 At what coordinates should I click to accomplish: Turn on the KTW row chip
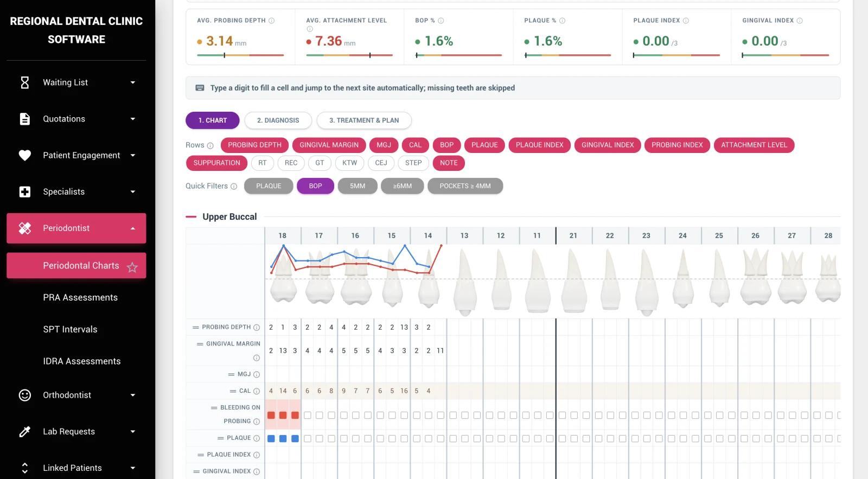point(350,163)
